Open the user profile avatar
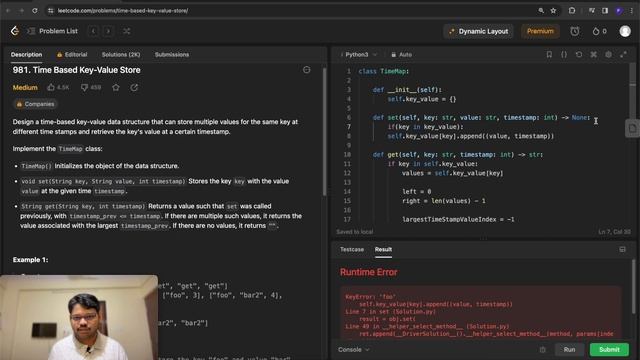This screenshot has height=360, width=640. click(625, 31)
